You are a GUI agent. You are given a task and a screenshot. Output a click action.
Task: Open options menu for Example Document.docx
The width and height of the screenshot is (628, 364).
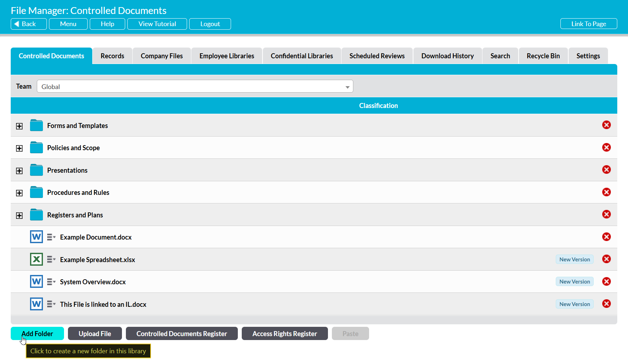(51, 237)
